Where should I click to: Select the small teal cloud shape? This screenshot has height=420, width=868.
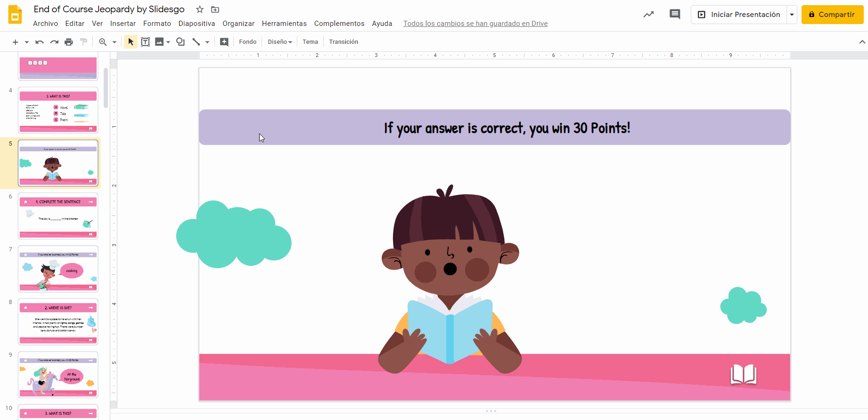[x=744, y=305]
